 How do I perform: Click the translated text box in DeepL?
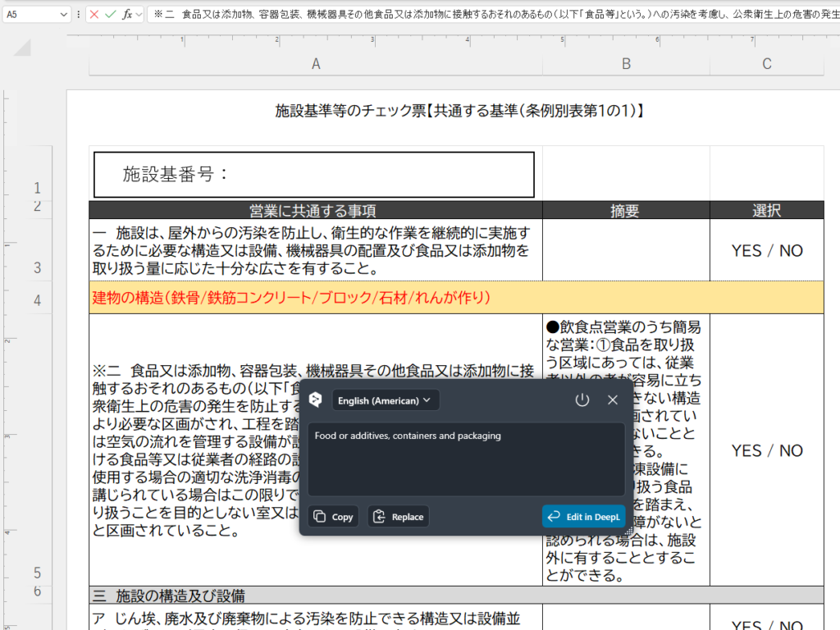pyautogui.click(x=466, y=459)
